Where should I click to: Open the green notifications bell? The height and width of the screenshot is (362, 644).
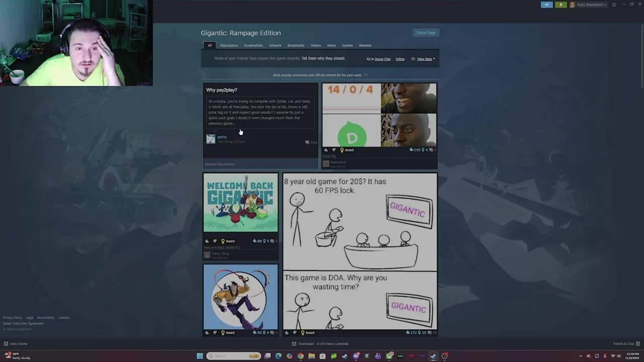pyautogui.click(x=560, y=5)
